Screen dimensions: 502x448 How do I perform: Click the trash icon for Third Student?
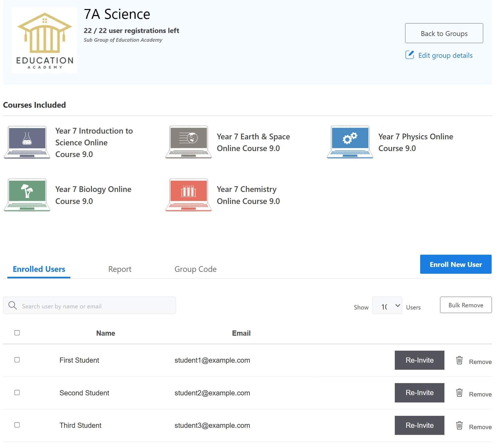(459, 425)
